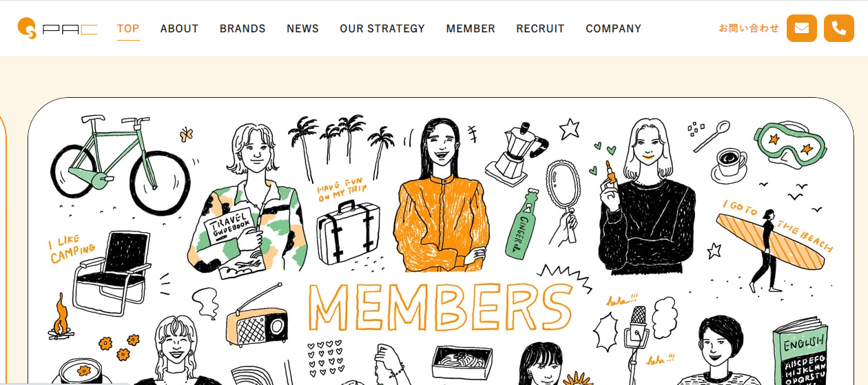Screen dimensions: 868x385
Task: Open the COMPANY navigation link
Action: point(613,29)
